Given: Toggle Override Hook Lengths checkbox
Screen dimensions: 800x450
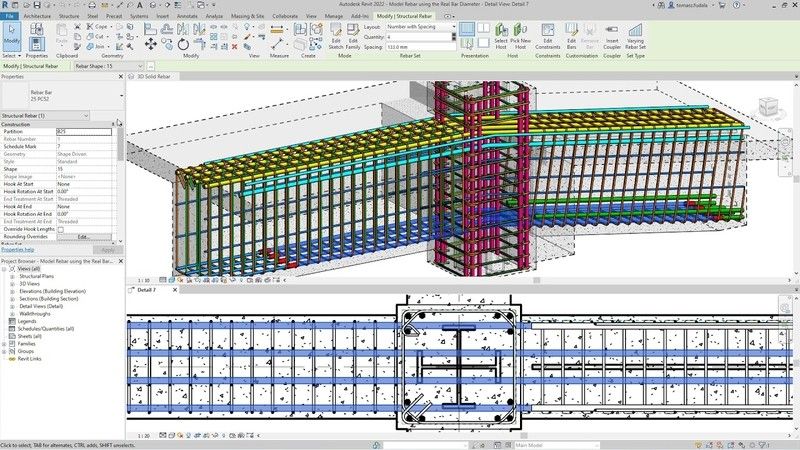Looking at the screenshot, I should (x=61, y=230).
